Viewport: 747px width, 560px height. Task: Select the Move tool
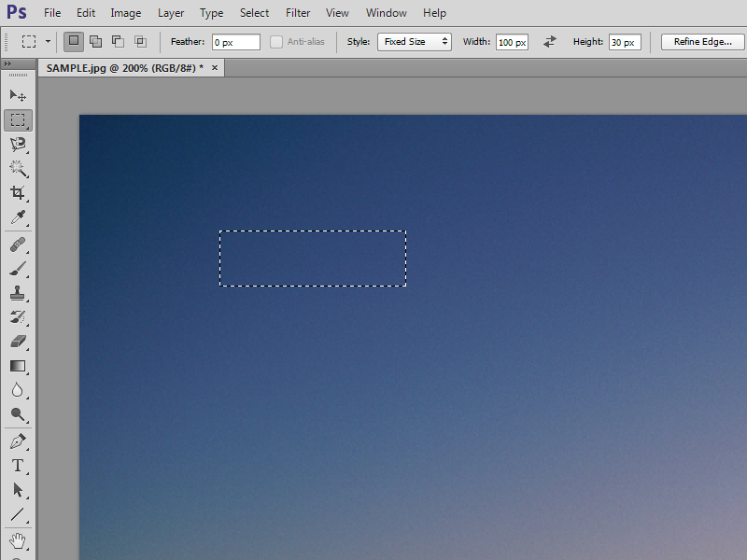(x=18, y=96)
